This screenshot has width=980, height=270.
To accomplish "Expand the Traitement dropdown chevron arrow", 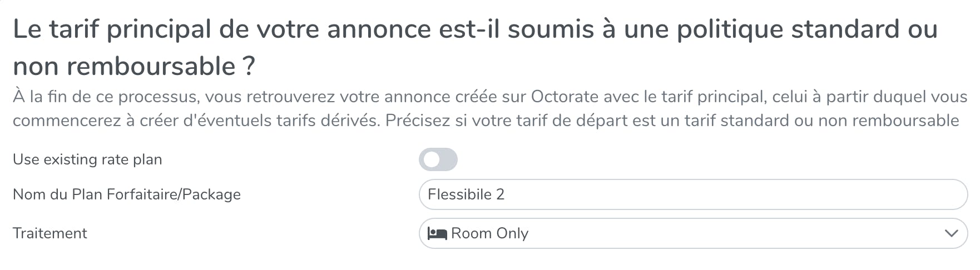I will tap(951, 233).
